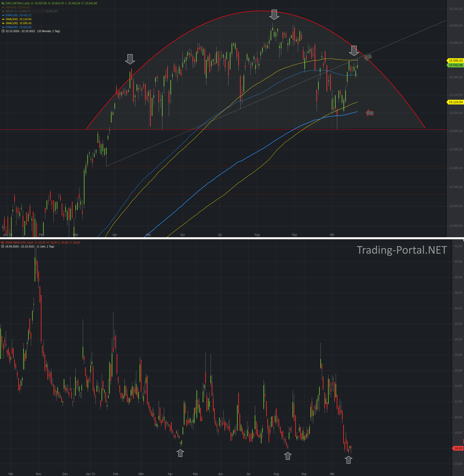464x476 pixels.
Task: Select the down arrow at the August high
Action: pos(274,15)
